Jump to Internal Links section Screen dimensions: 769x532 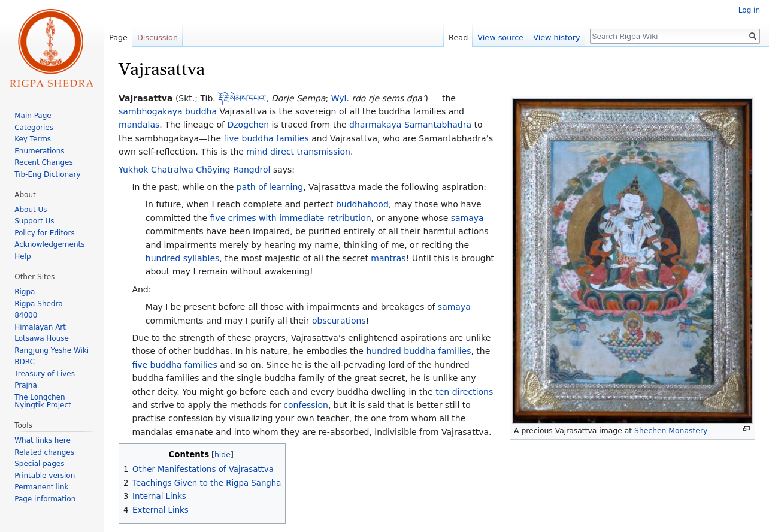coord(159,497)
